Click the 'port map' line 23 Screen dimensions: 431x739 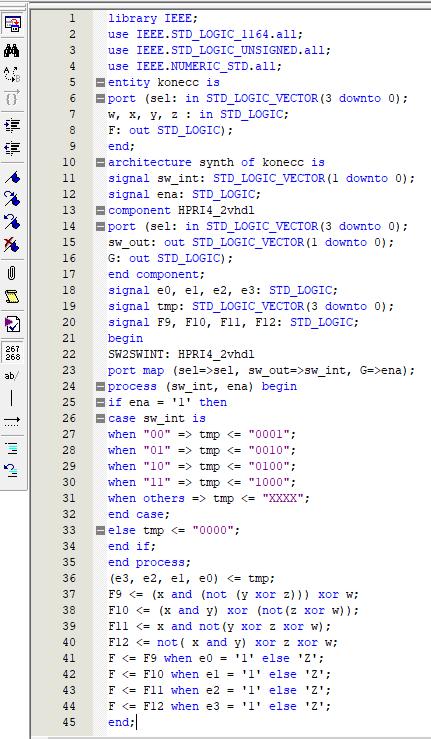coord(261,370)
